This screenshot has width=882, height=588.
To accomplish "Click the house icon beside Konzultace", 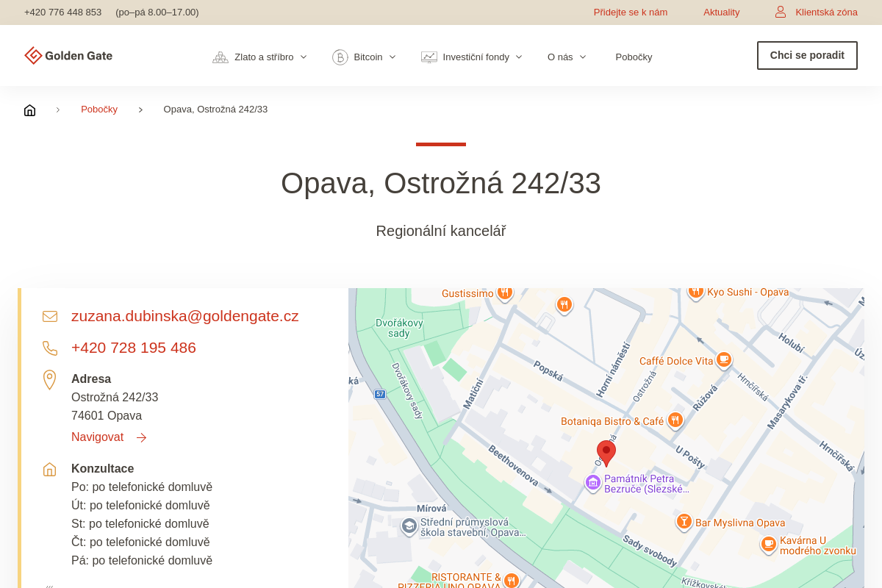I will [x=49, y=469].
